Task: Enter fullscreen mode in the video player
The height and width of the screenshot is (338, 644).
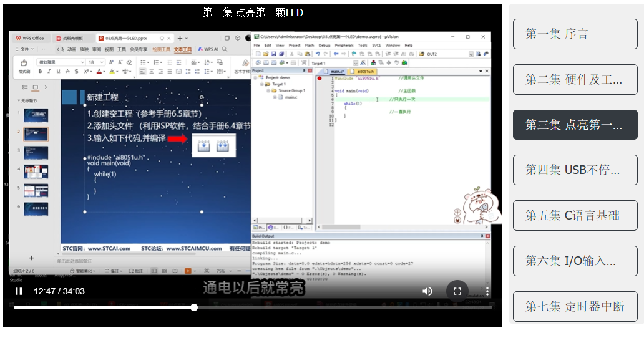Action: click(x=457, y=291)
